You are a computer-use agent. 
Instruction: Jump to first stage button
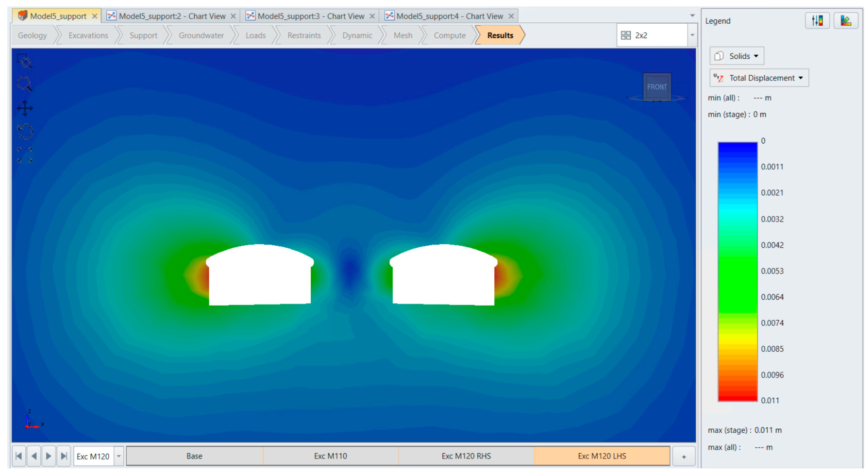[19, 456]
